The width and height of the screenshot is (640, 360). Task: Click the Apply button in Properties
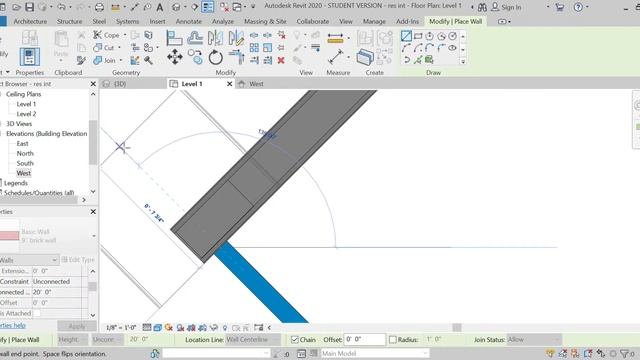coord(77,326)
